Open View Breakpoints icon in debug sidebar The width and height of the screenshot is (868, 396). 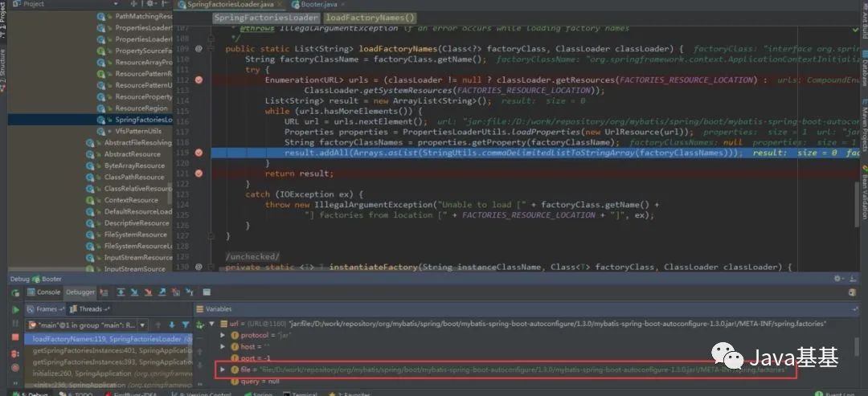(x=15, y=354)
